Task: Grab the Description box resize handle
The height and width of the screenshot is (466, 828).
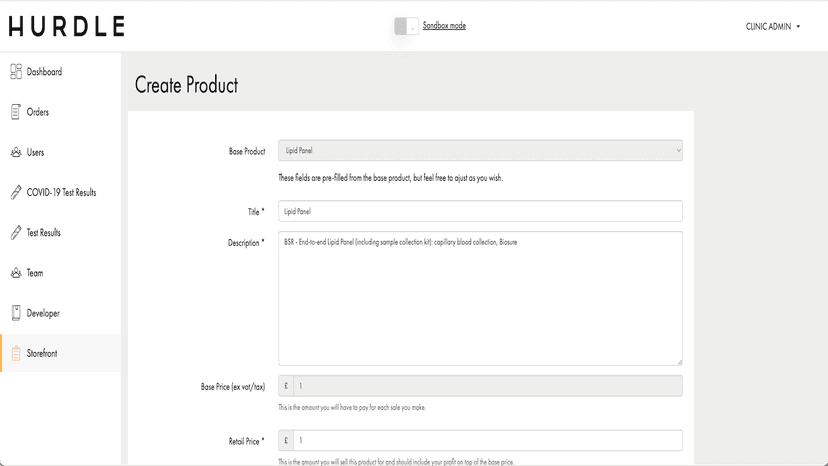Action: pyautogui.click(x=679, y=362)
